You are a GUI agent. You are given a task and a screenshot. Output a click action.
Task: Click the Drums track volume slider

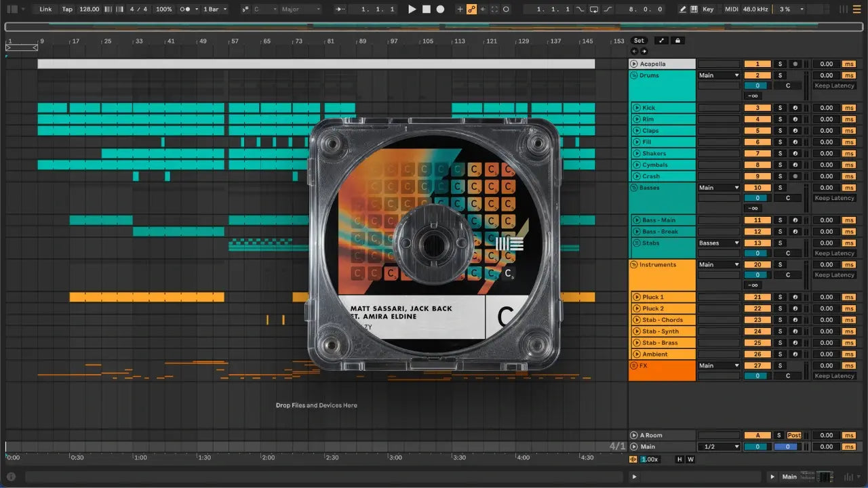click(x=757, y=86)
